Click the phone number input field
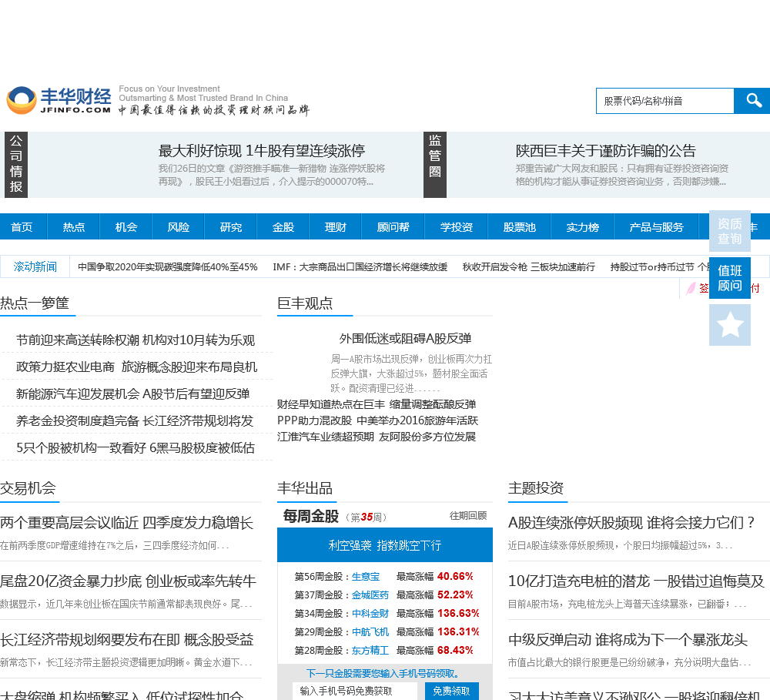The height and width of the screenshot is (700, 770). 355,691
